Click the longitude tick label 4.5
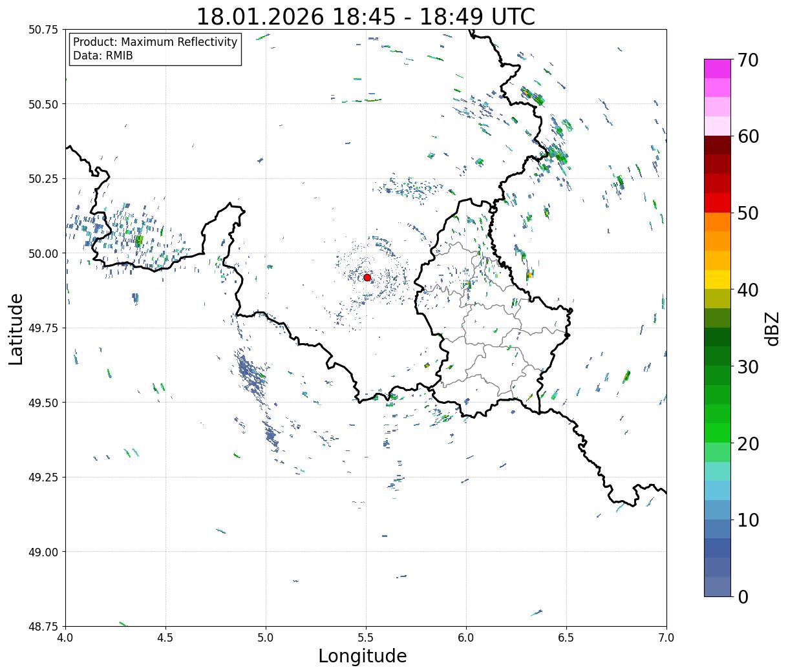The height and width of the screenshot is (672, 788). [165, 638]
